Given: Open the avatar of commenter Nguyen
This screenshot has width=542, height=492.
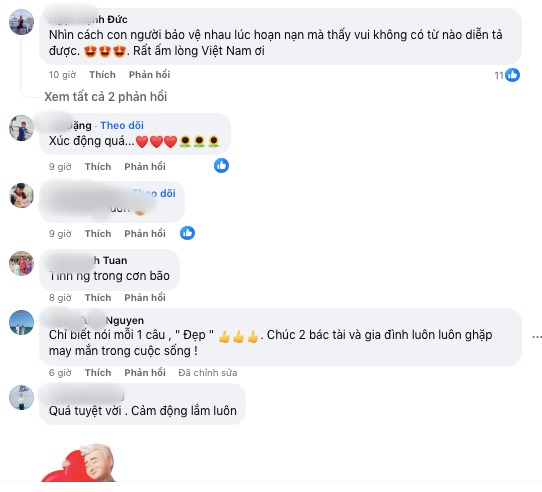Looking at the screenshot, I should tap(21, 322).
